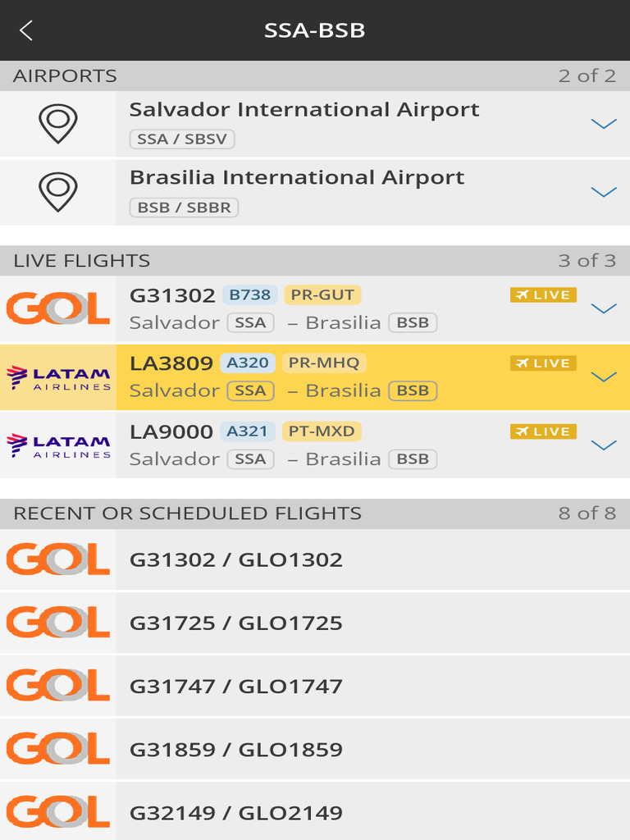Expand highlighted flight LA3809 details
630x840 pixels.
604,377
